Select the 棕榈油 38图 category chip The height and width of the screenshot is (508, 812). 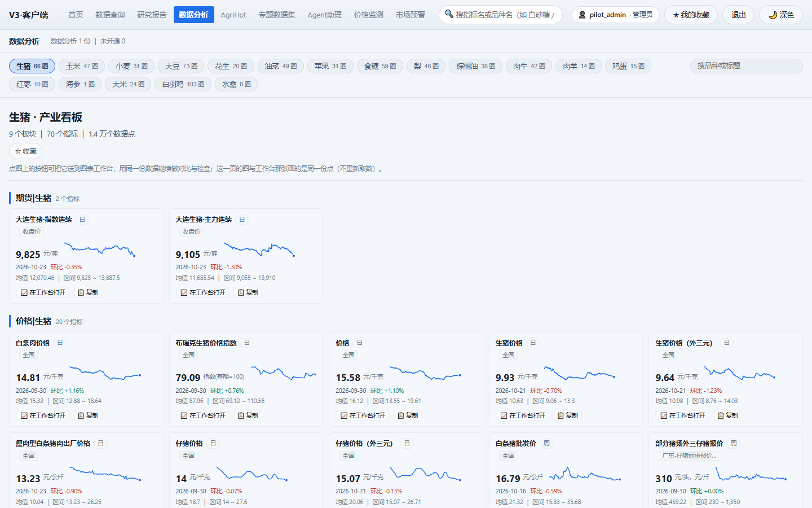(475, 66)
